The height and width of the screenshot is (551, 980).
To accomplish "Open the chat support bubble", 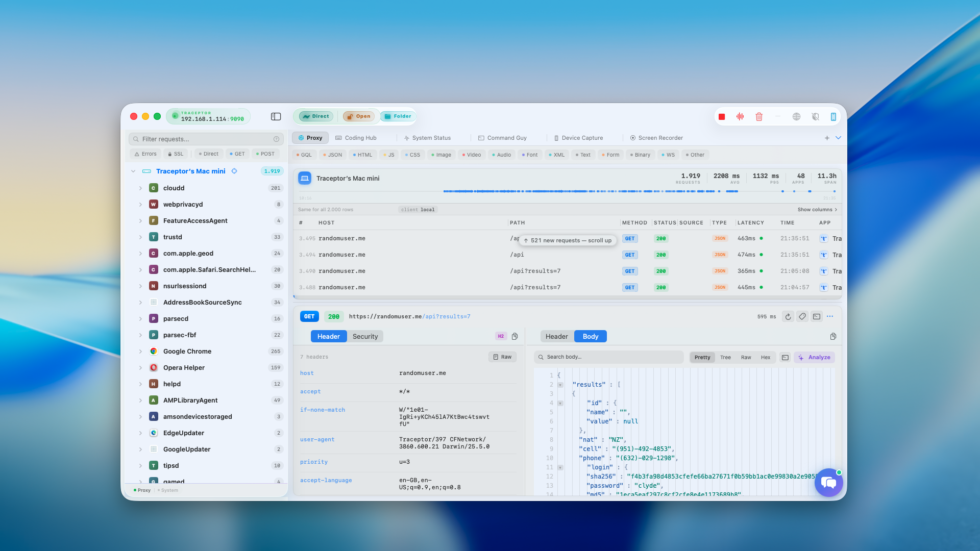I will (x=828, y=483).
